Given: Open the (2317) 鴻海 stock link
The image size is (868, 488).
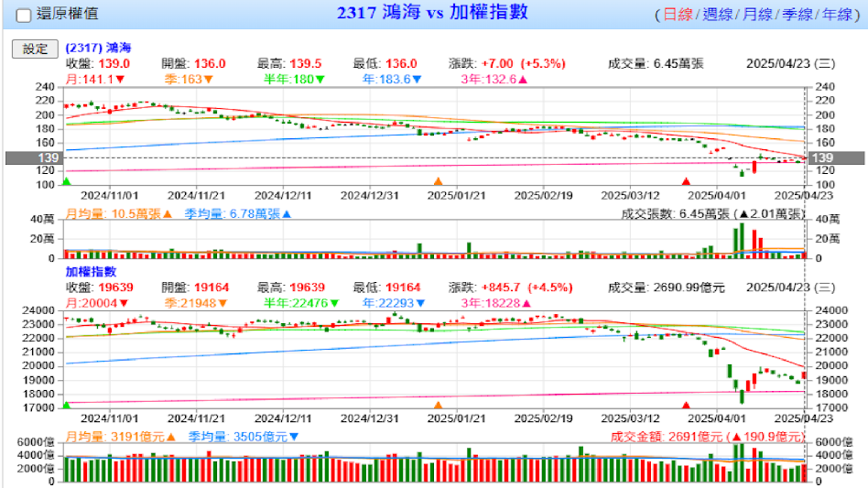Looking at the screenshot, I should point(98,48).
